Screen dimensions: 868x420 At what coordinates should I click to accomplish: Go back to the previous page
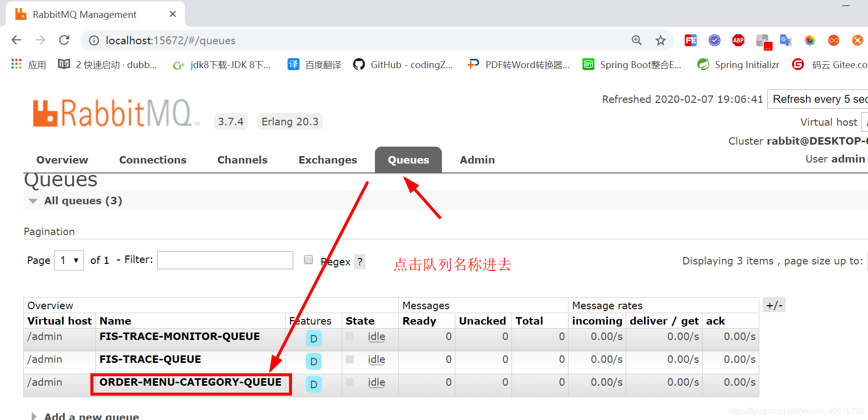[x=16, y=40]
